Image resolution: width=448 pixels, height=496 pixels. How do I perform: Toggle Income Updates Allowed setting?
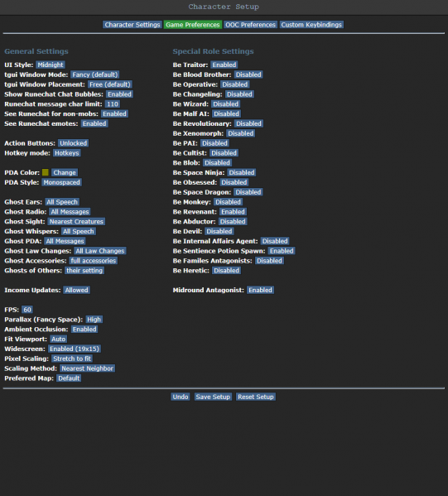pyautogui.click(x=76, y=291)
